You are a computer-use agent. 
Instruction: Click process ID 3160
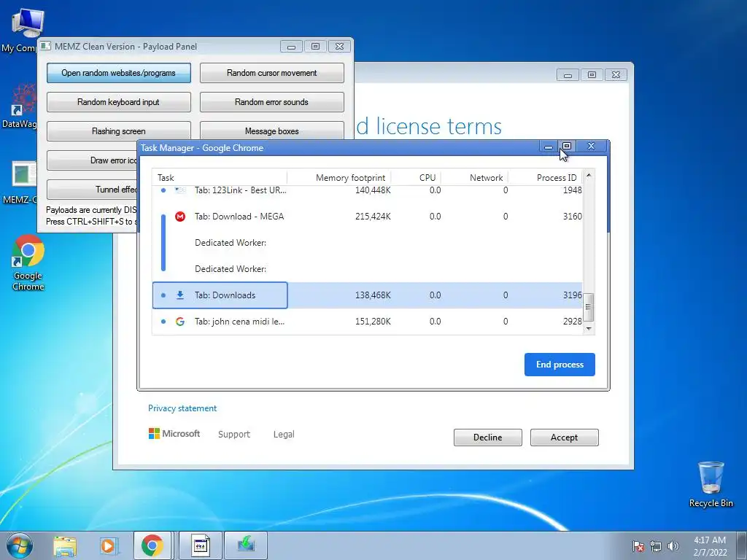click(x=572, y=217)
